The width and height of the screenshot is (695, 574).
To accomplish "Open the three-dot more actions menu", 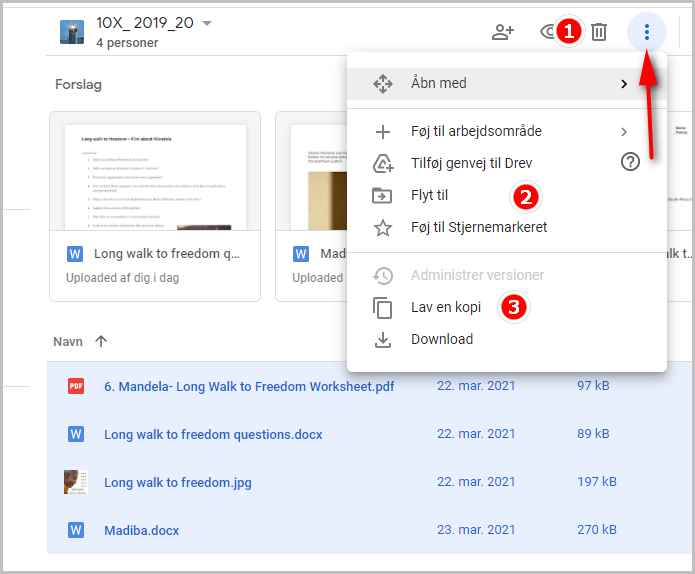I will click(647, 32).
